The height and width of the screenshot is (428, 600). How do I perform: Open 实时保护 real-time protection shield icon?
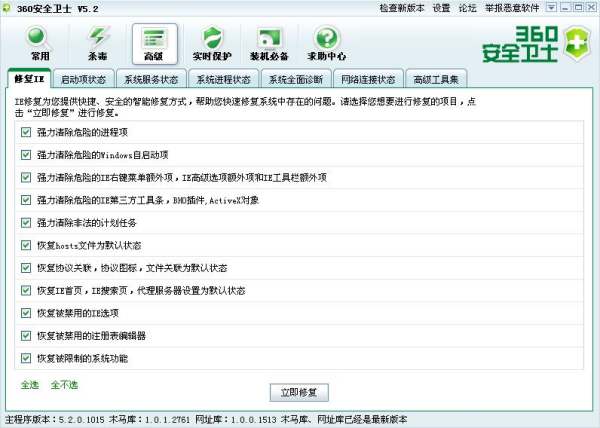click(212, 43)
